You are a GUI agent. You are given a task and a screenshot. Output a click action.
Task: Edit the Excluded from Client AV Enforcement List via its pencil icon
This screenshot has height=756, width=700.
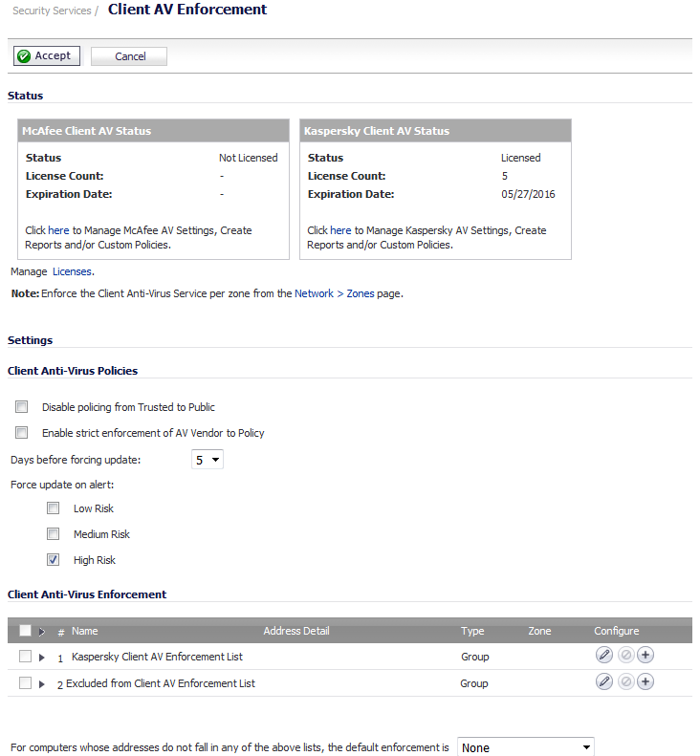coord(604,681)
